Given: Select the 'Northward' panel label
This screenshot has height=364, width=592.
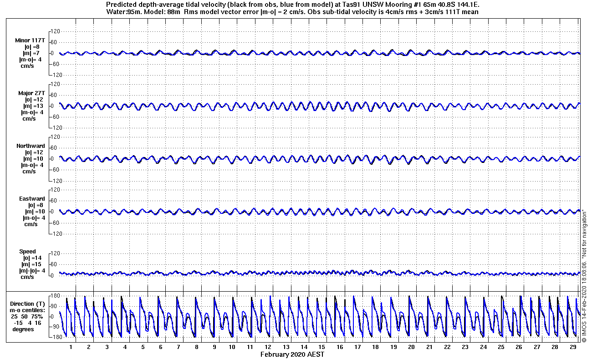Looking at the screenshot, I should coord(31,146).
